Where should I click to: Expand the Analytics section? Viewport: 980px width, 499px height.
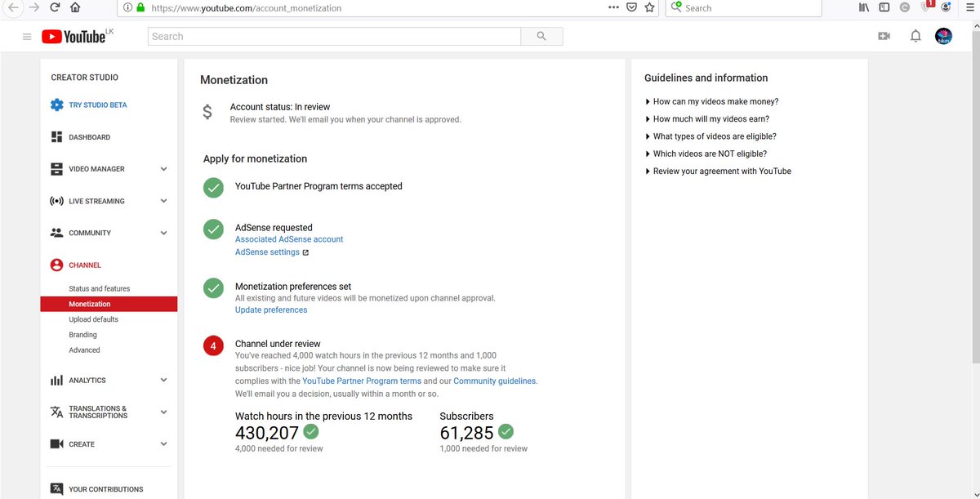(x=163, y=381)
